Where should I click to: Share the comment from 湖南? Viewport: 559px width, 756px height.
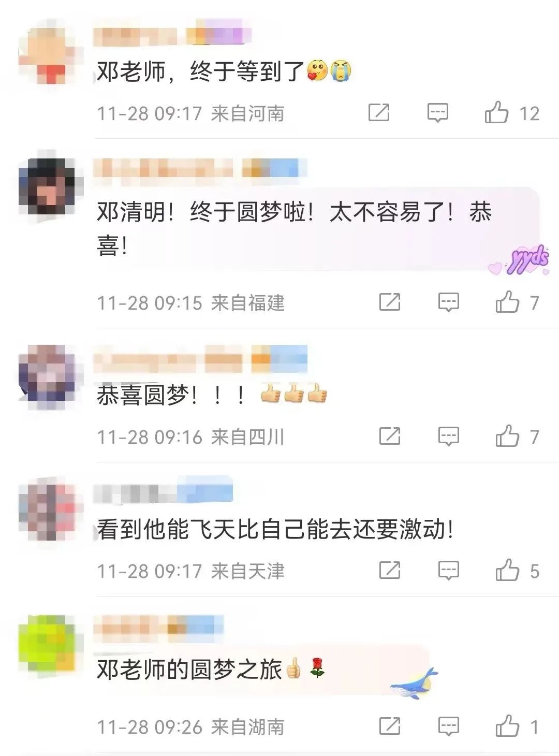click(x=390, y=726)
